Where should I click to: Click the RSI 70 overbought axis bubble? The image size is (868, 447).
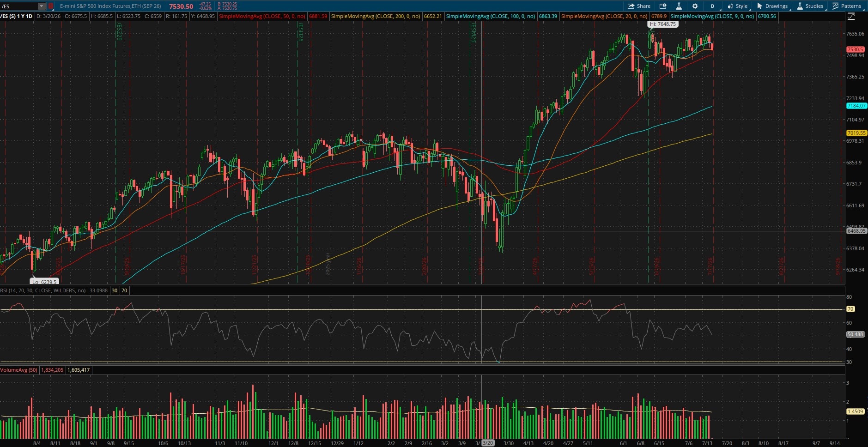(850, 309)
